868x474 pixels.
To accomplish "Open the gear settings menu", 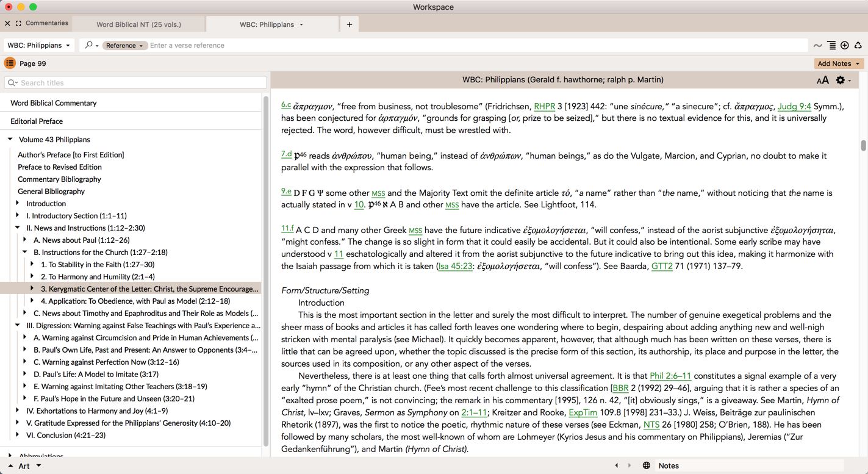I will pos(841,81).
